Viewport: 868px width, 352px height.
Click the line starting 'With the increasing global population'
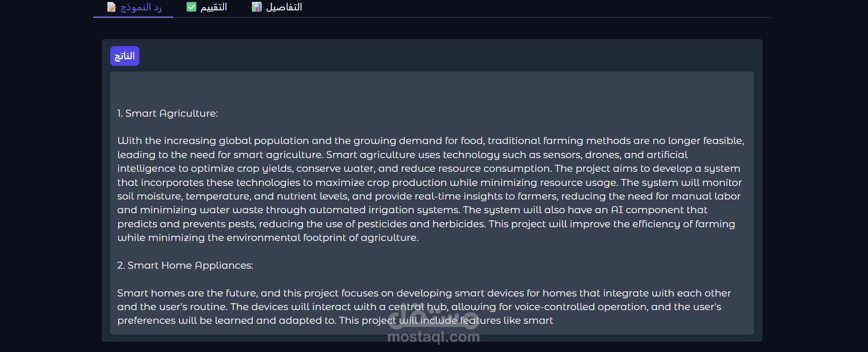pos(430,141)
